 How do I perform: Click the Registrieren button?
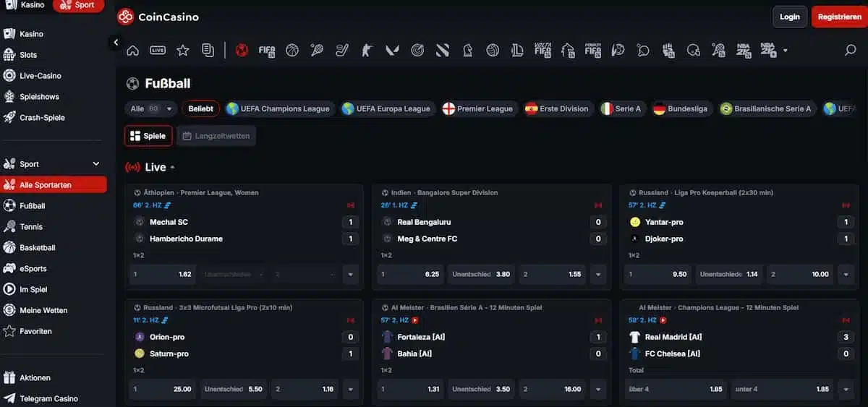[839, 17]
